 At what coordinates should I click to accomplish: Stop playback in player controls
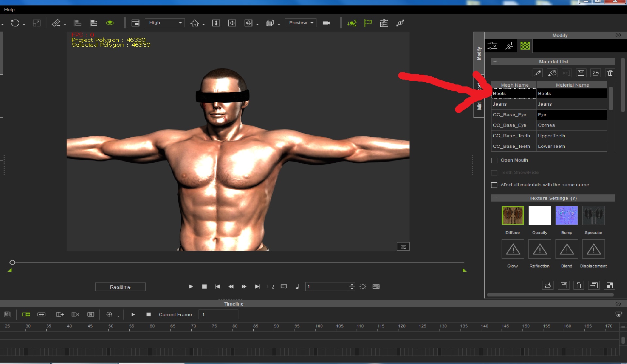coord(204,287)
